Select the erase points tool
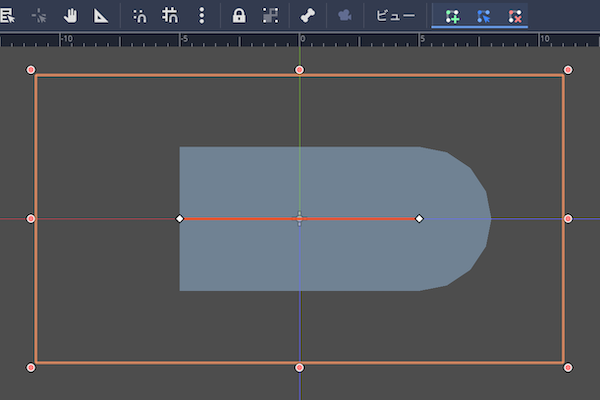The image size is (600, 400). click(x=515, y=16)
